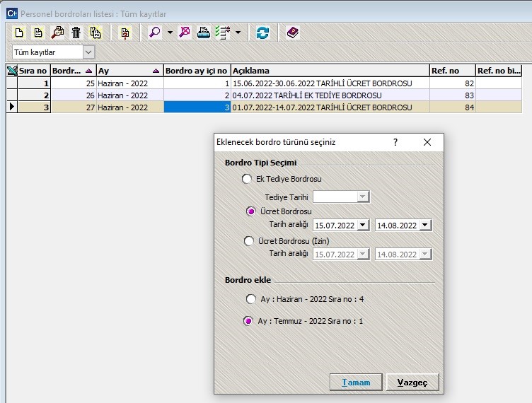Click the Ref. no cell 84
The image size is (532, 403).
pos(452,107)
